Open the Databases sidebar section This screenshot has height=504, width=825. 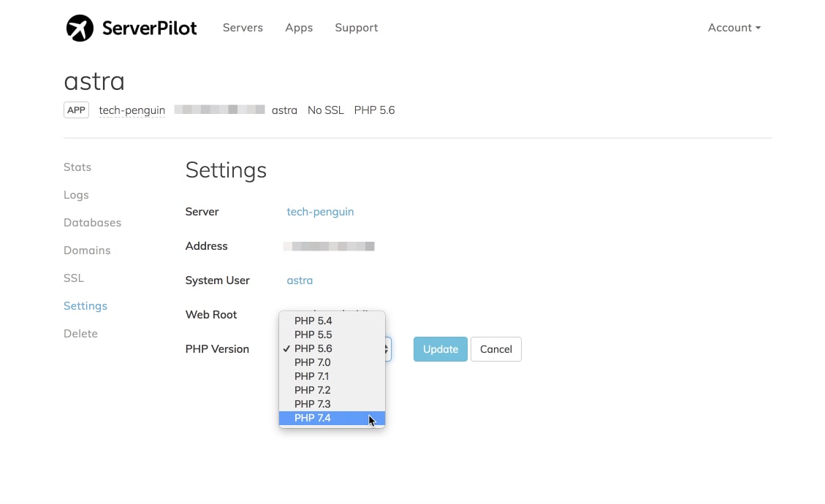click(93, 223)
